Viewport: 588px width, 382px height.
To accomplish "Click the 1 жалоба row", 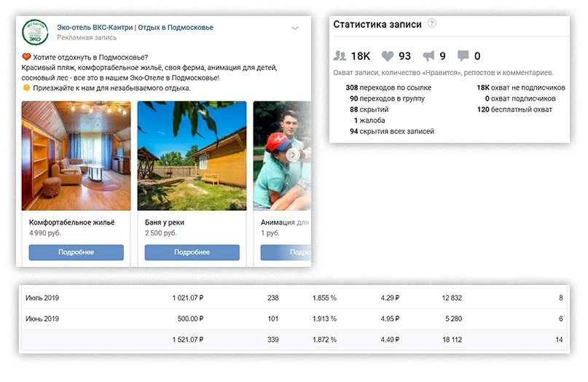I will pyautogui.click(x=369, y=120).
